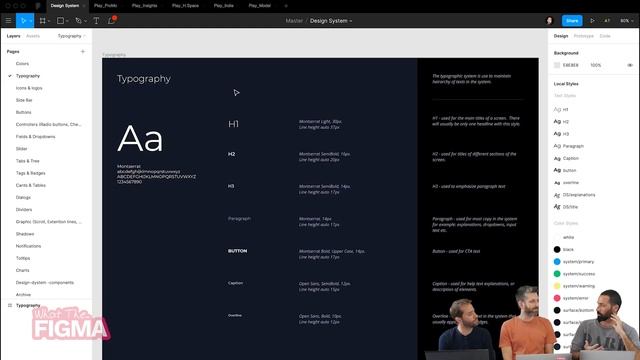This screenshot has width=640, height=360.
Task: Click the overline text style Ag icon
Action: coord(557,182)
